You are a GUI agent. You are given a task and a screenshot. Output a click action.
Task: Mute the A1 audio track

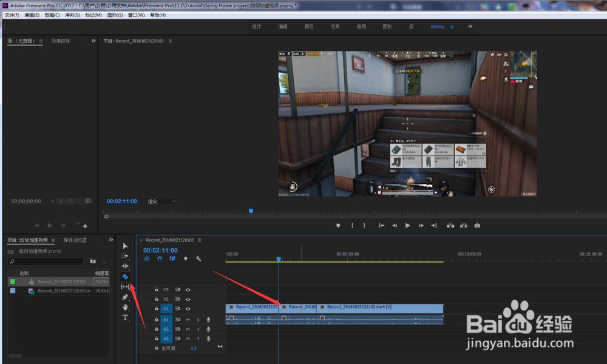188,320
